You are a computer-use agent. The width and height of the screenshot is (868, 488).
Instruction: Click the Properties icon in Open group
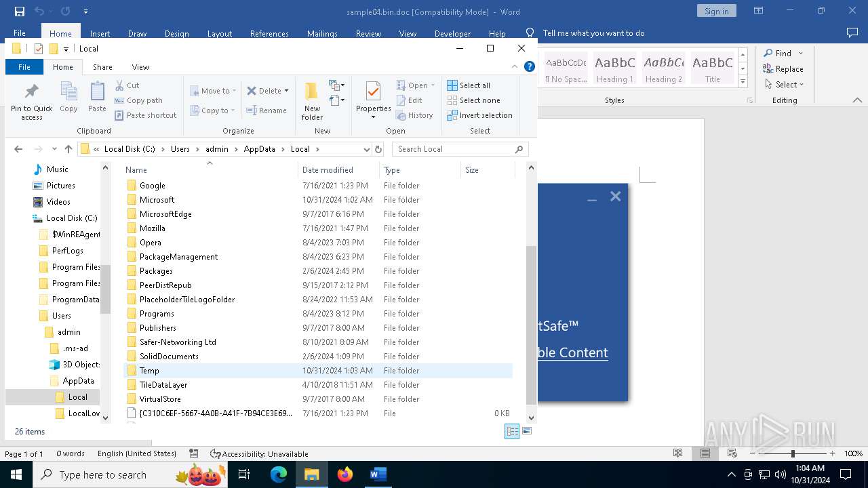coord(373,91)
